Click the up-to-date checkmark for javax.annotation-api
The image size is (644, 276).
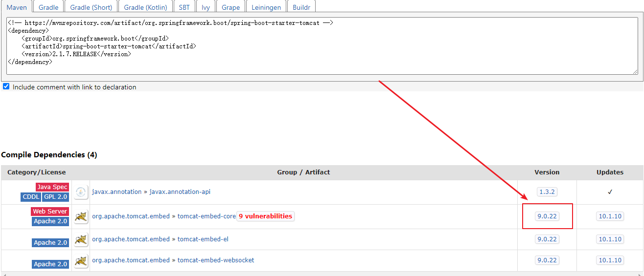(610, 192)
